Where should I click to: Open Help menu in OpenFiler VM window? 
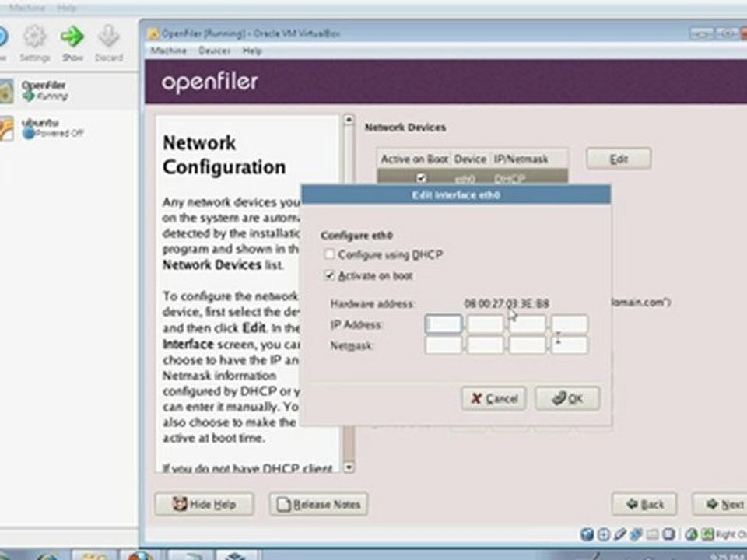pyautogui.click(x=252, y=51)
